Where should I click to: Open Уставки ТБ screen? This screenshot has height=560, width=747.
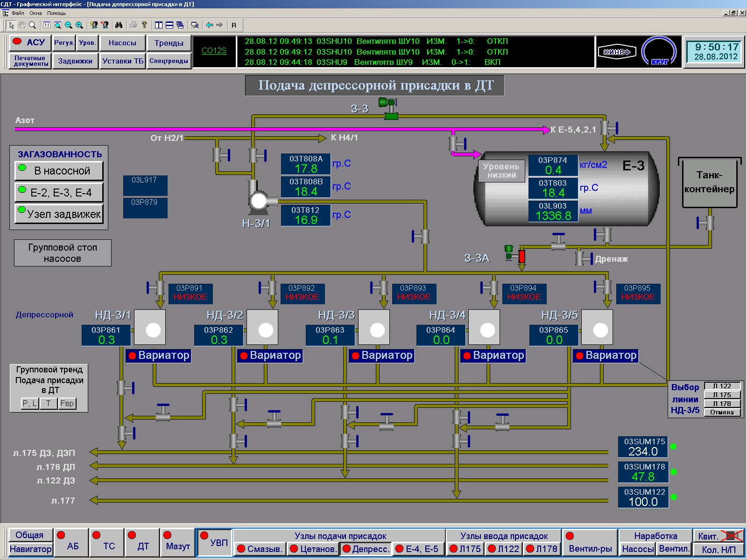(123, 61)
